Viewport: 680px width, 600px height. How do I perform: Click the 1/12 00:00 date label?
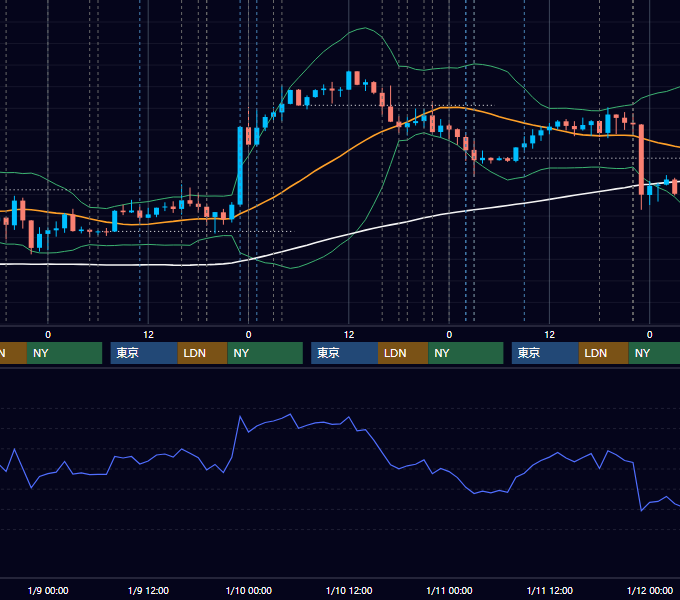(x=650, y=590)
